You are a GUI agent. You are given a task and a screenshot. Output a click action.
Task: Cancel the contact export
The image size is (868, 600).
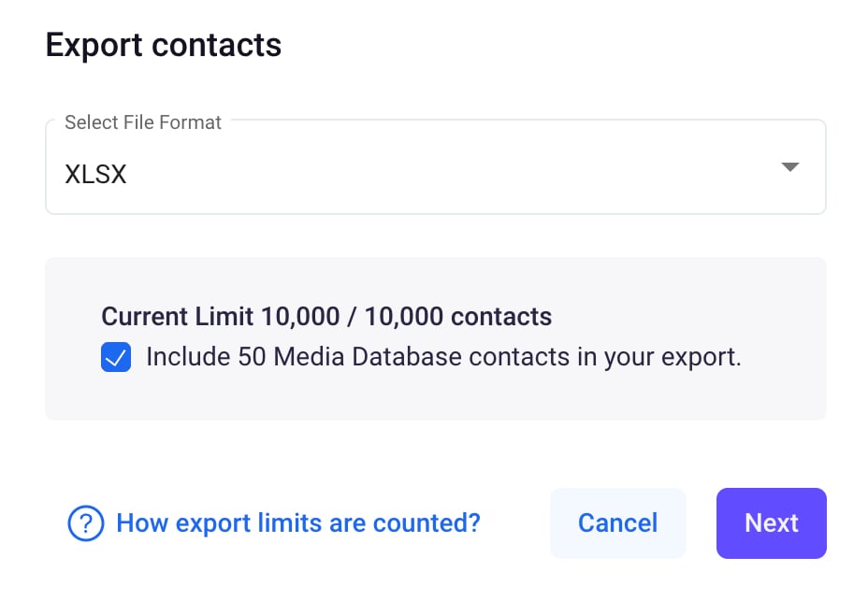pyautogui.click(x=617, y=523)
